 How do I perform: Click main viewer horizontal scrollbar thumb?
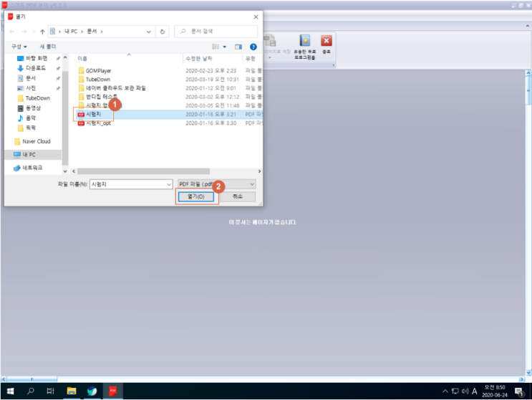(32, 379)
